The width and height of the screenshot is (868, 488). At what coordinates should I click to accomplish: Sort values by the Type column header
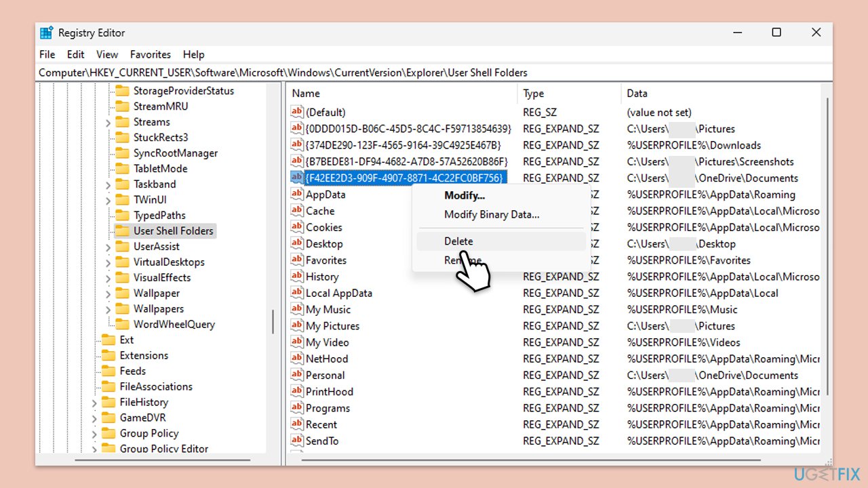point(569,94)
